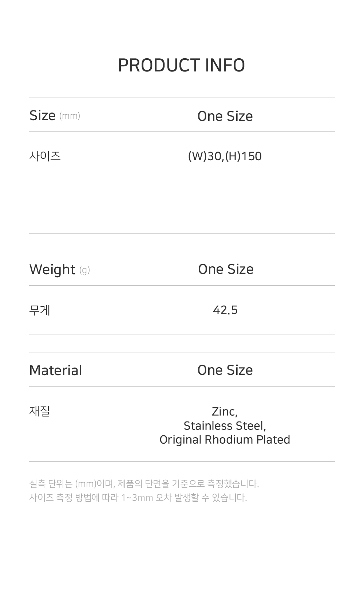Click One Size in the Size row

tap(225, 116)
